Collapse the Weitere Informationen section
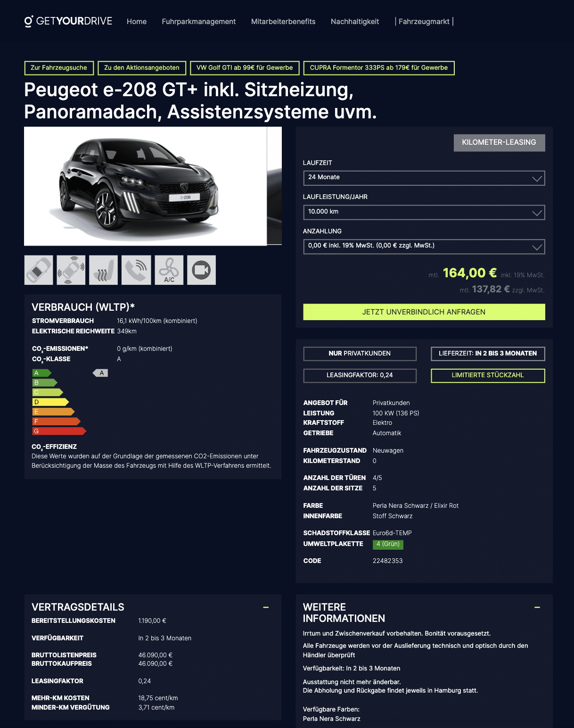The image size is (574, 728). point(537,607)
